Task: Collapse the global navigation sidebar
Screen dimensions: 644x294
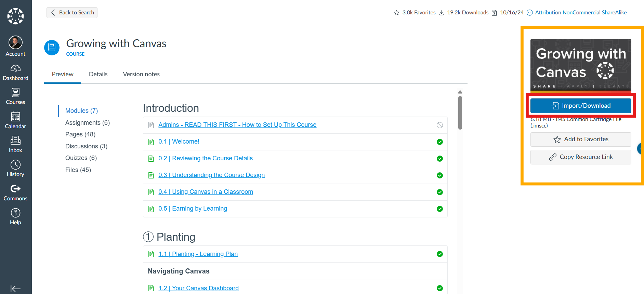Action: tap(15, 289)
